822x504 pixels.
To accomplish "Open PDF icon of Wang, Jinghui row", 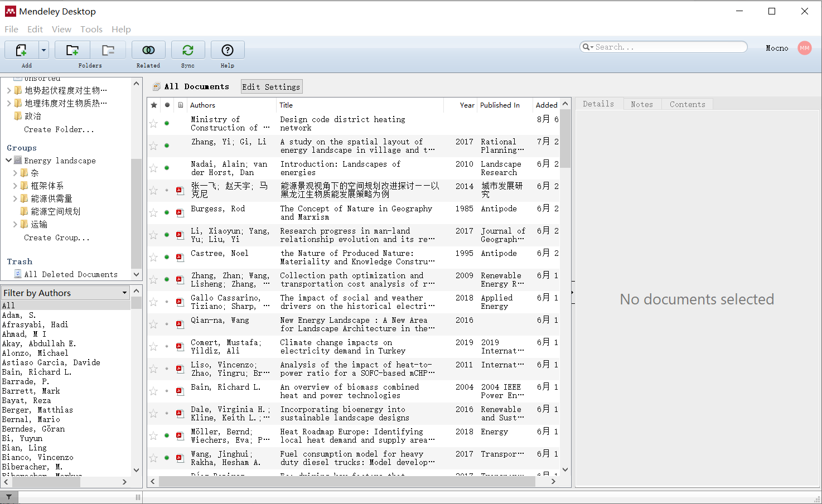I will (180, 458).
